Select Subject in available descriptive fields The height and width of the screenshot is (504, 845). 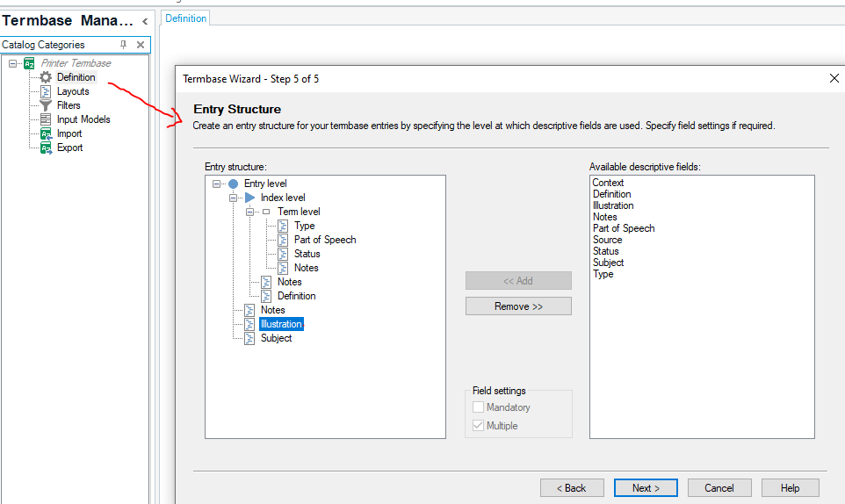609,263
